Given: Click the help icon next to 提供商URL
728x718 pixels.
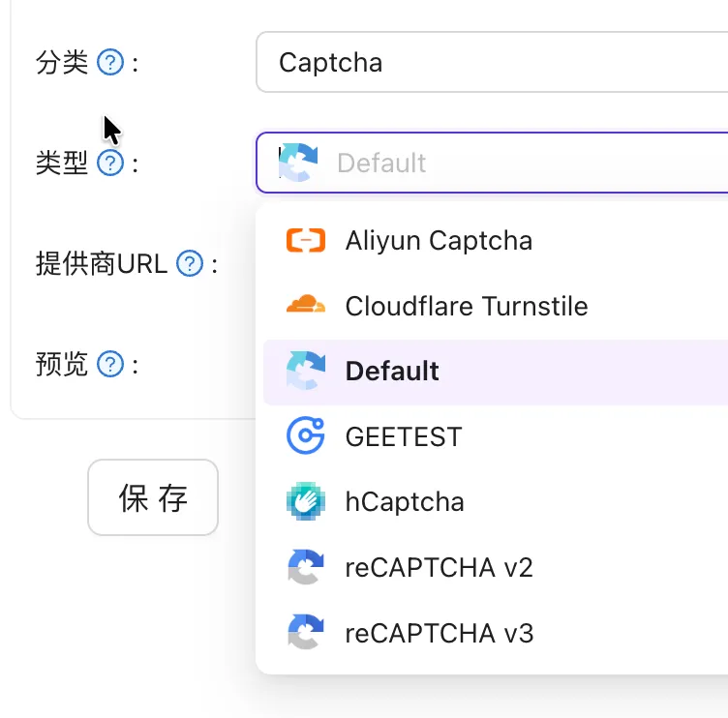Looking at the screenshot, I should 190,263.
